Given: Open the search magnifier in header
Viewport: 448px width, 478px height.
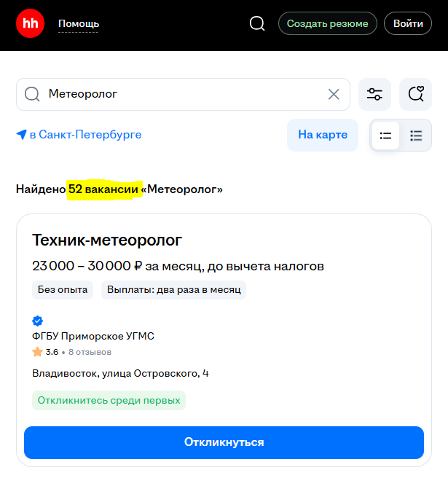Looking at the screenshot, I should pyautogui.click(x=257, y=23).
